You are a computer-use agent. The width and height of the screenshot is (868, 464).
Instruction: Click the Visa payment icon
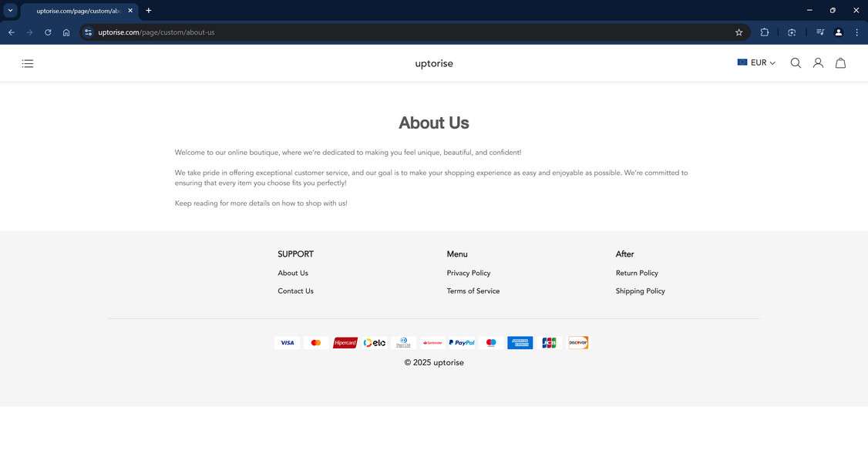click(x=288, y=343)
